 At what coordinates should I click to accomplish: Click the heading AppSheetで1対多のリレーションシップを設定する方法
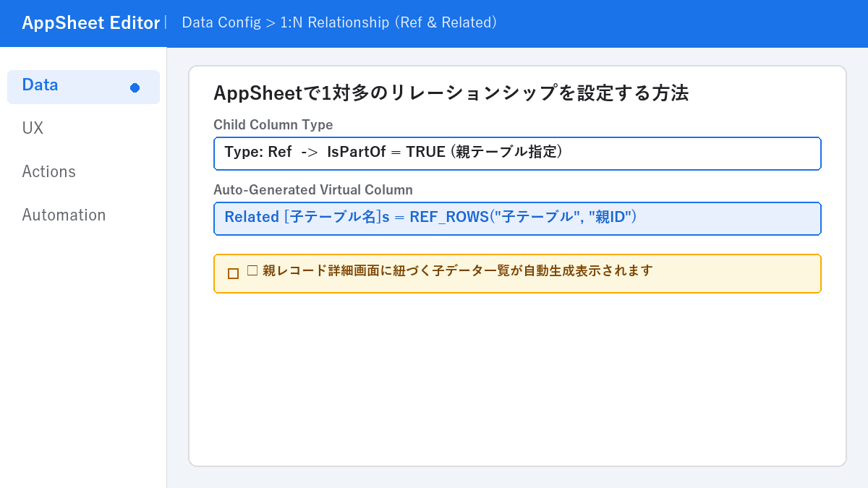tap(451, 93)
